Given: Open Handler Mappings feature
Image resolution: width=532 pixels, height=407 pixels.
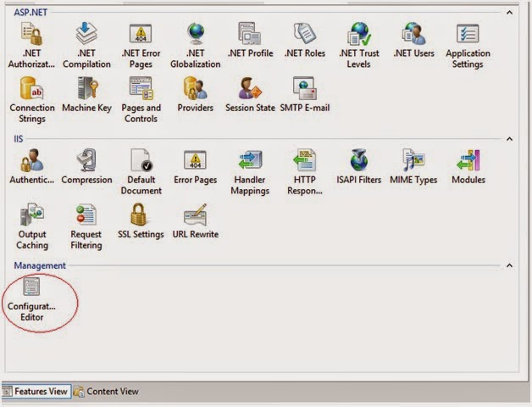Looking at the screenshot, I should [250, 171].
